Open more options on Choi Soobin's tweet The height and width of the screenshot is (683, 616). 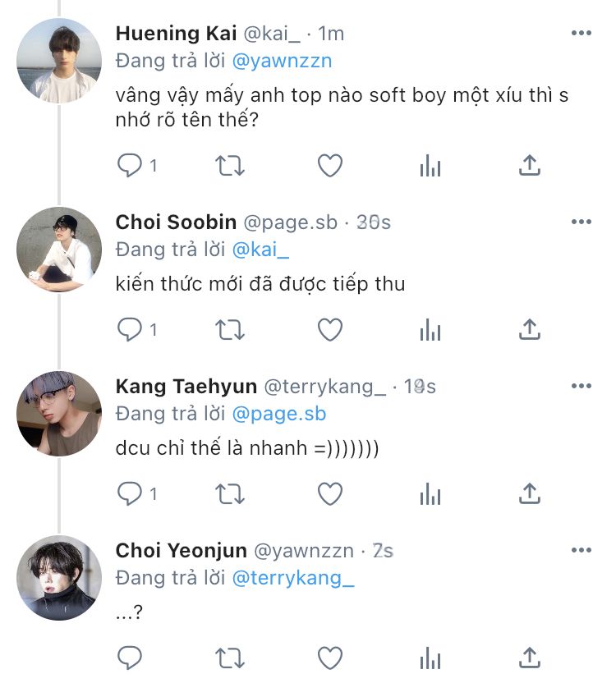coord(582,222)
